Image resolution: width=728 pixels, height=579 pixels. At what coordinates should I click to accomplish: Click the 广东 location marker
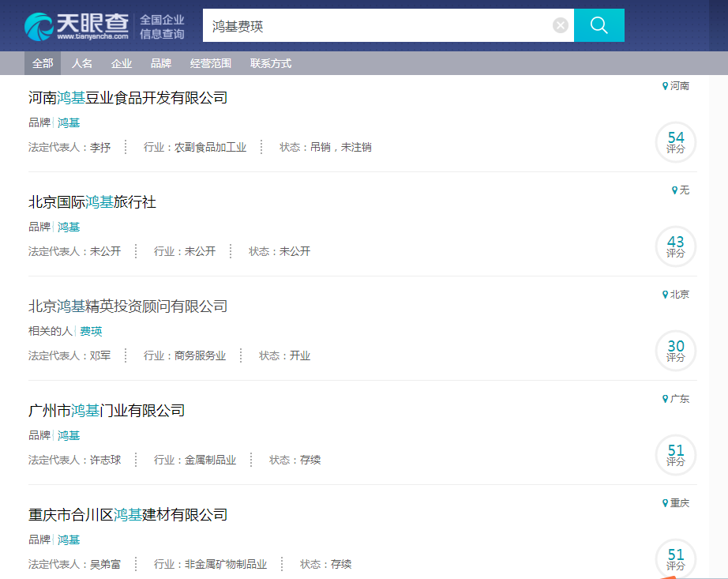(675, 399)
